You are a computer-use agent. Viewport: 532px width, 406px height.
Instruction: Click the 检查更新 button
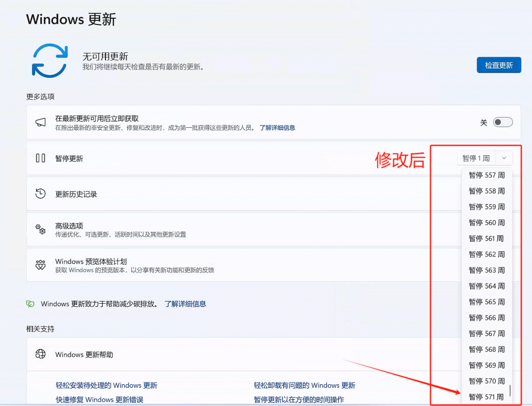click(499, 65)
